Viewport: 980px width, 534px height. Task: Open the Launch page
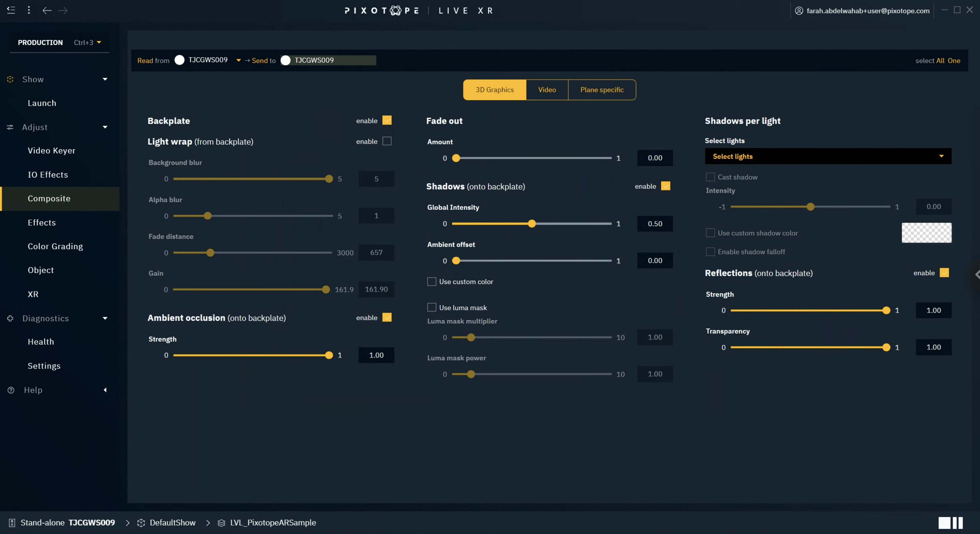point(42,103)
